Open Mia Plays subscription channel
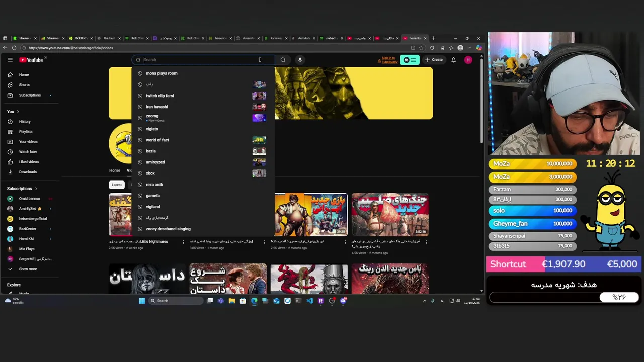The image size is (644, 362). (x=27, y=249)
